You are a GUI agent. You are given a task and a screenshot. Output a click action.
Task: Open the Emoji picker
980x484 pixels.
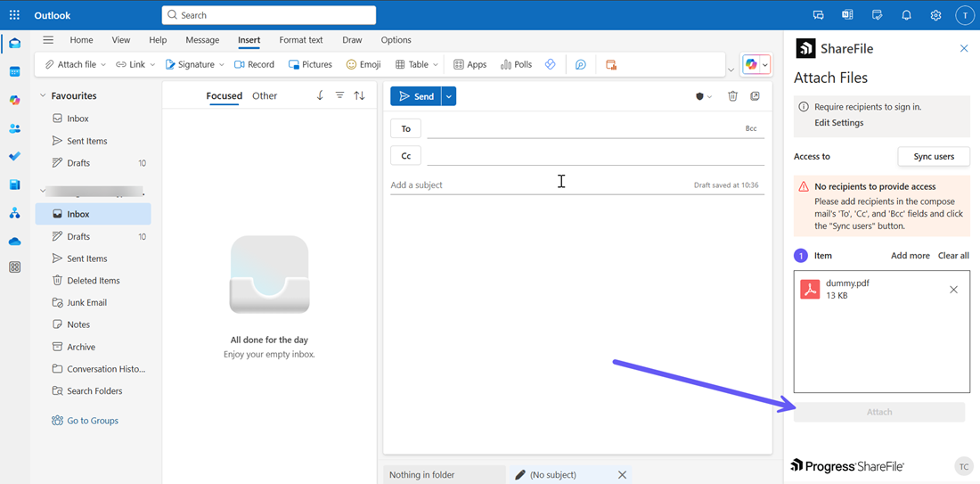coord(363,64)
